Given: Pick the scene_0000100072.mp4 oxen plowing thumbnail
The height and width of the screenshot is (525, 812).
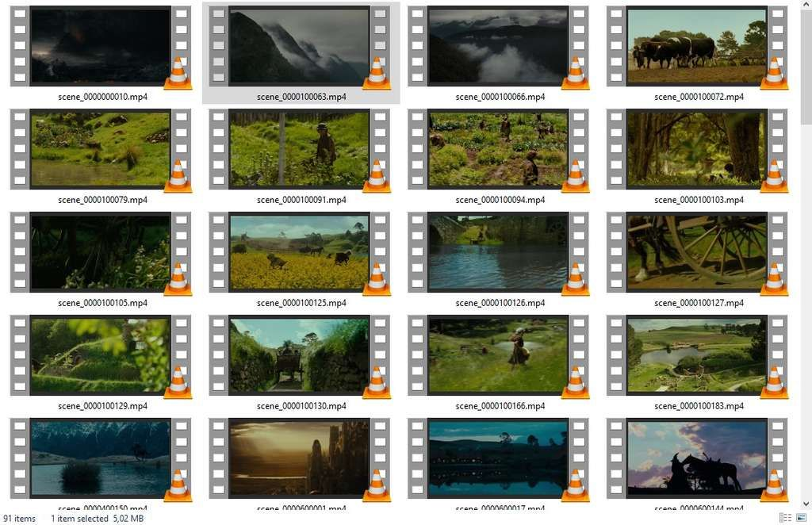Looking at the screenshot, I should click(x=697, y=46).
